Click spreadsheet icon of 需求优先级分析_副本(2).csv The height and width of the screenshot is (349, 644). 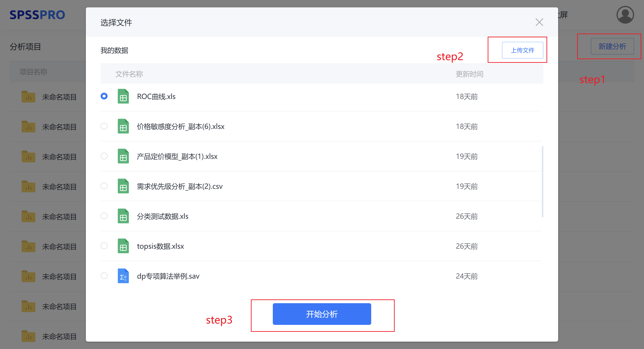(x=123, y=186)
